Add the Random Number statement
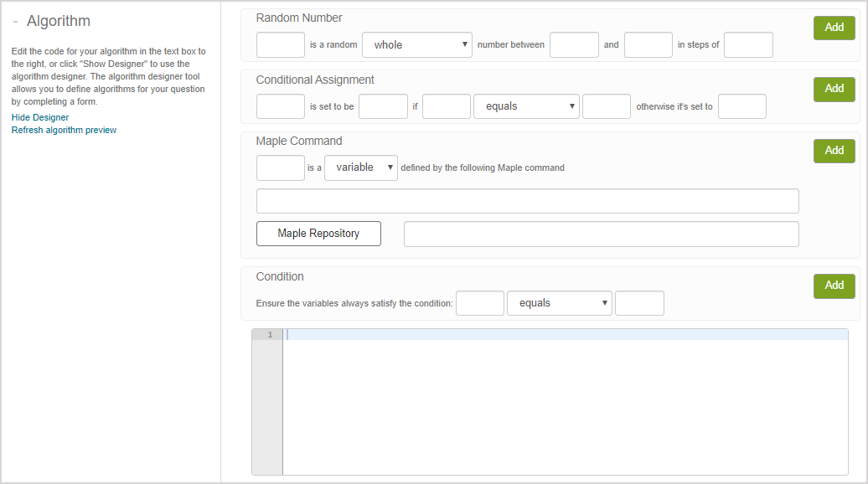The height and width of the screenshot is (484, 868). (834, 28)
